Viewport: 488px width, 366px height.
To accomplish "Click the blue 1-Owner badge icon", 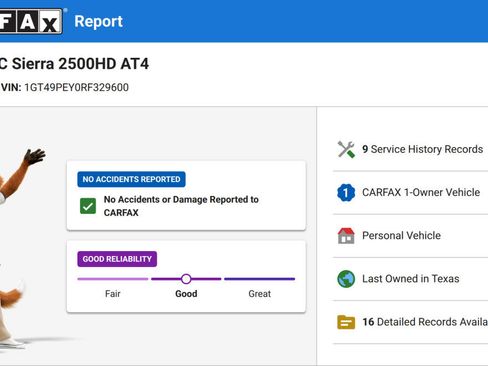I will pyautogui.click(x=346, y=192).
